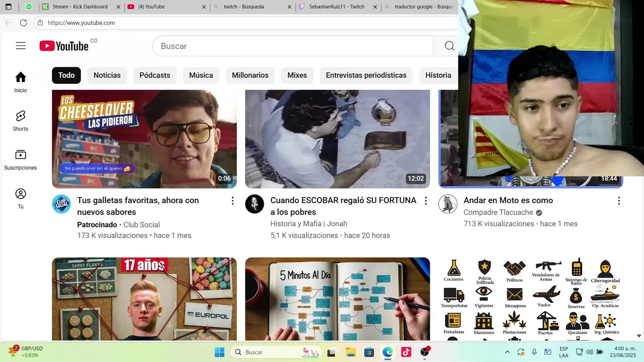The width and height of the screenshot is (644, 362).
Task: Open the GBP/USD taskbar widget
Action: (25, 352)
